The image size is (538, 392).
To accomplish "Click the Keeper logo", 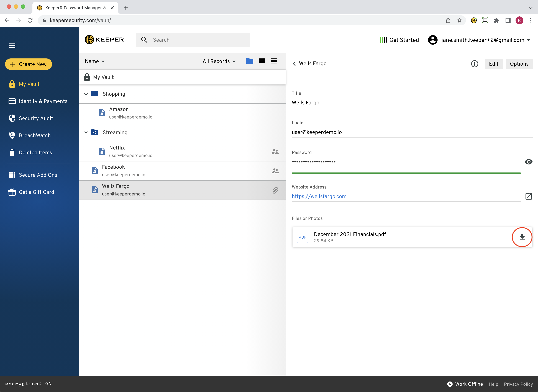I will pyautogui.click(x=104, y=40).
